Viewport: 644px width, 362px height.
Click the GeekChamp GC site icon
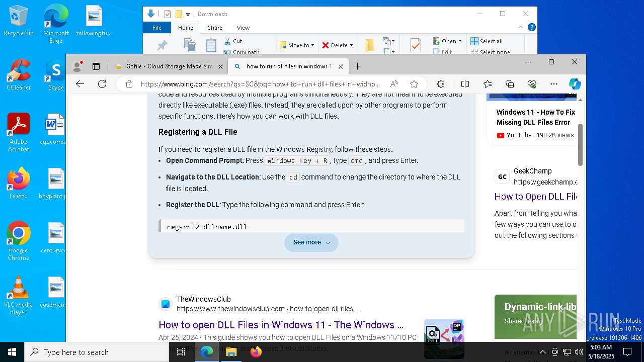[502, 176]
